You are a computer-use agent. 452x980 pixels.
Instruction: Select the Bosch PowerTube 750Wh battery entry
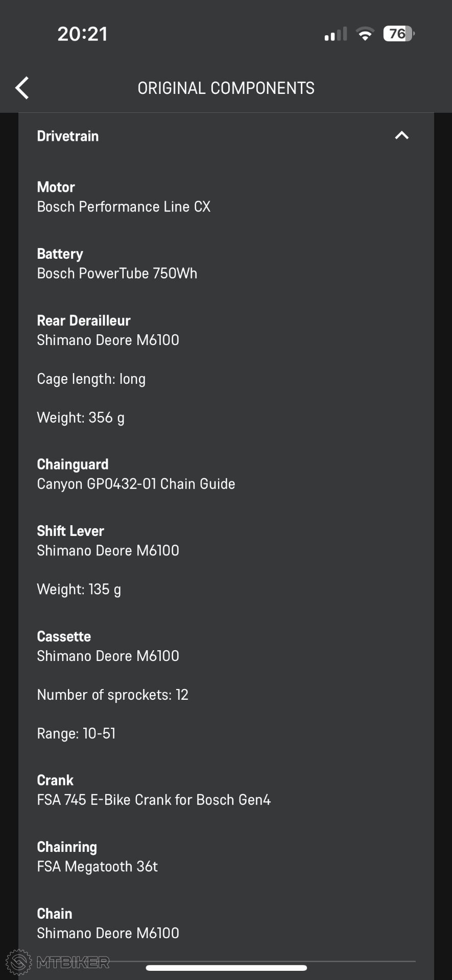[117, 274]
